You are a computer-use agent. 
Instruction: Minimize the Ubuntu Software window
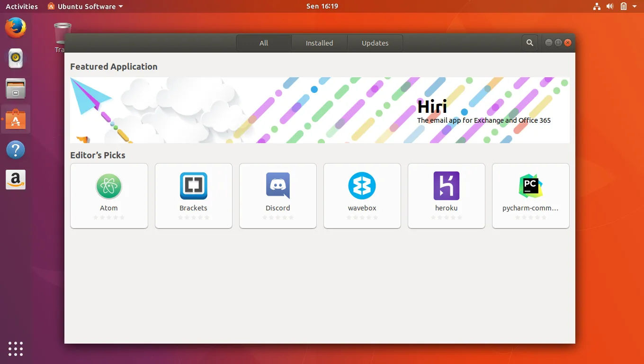tap(549, 43)
